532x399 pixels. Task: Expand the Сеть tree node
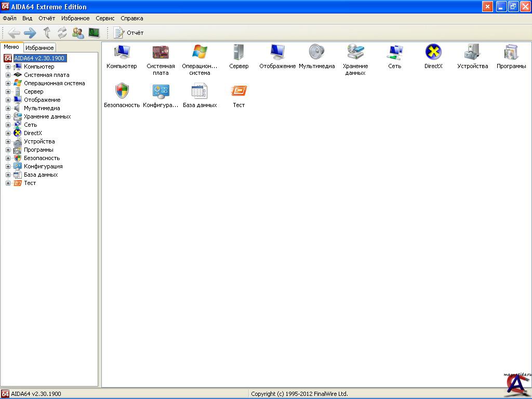click(x=8, y=125)
